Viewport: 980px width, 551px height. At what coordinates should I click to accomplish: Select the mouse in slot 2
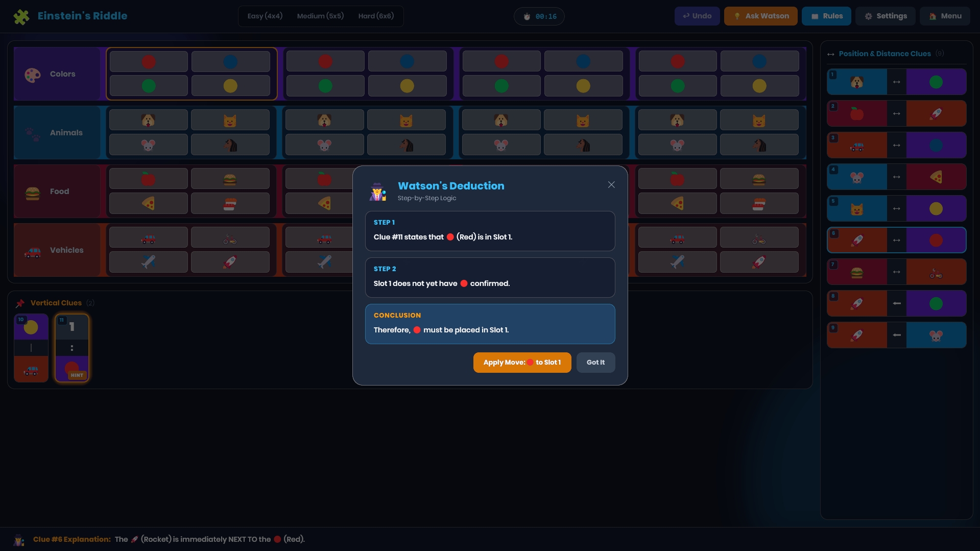tap(324, 145)
